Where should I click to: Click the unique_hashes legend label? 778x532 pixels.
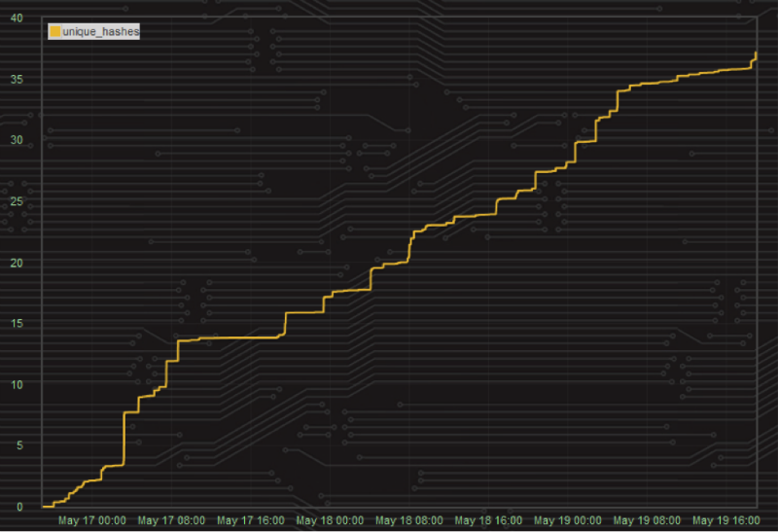[101, 32]
